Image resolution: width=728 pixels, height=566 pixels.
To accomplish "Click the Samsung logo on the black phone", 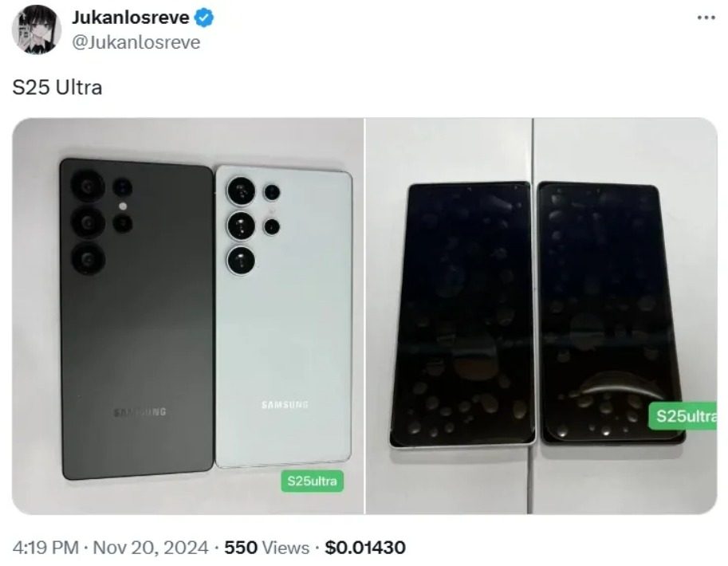I will [x=140, y=412].
